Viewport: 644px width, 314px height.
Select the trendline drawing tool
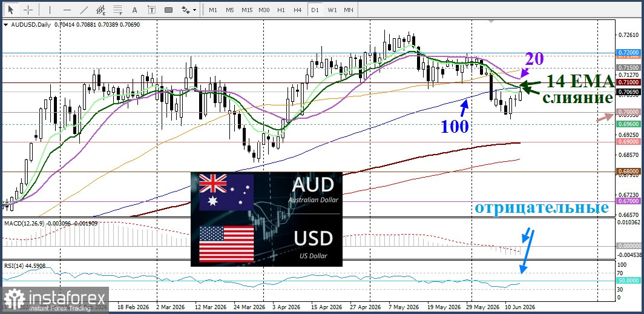click(84, 10)
